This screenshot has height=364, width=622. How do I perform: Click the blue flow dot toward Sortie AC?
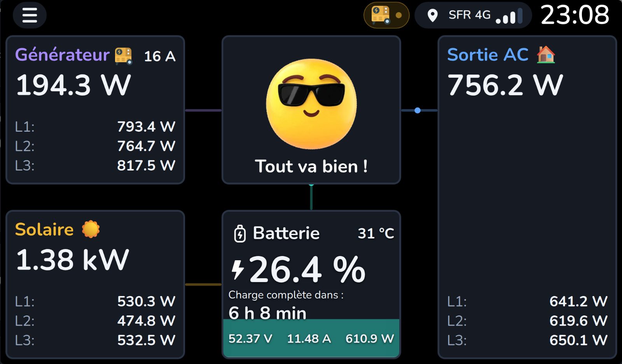pyautogui.click(x=418, y=110)
